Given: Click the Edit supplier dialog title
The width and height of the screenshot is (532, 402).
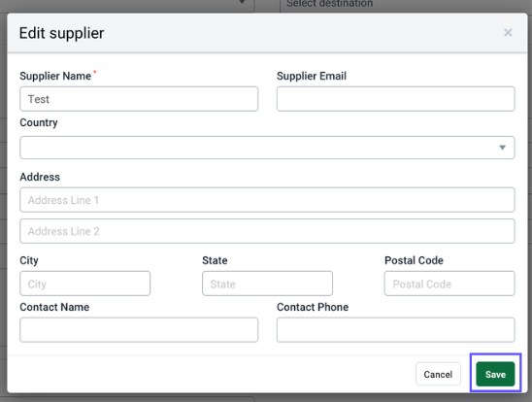Looking at the screenshot, I should click(61, 33).
